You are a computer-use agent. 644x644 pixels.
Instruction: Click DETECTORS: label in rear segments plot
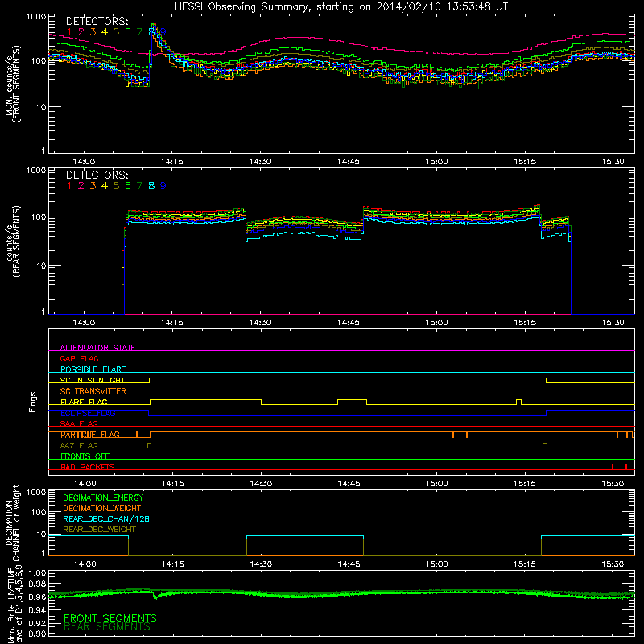[x=97, y=175]
